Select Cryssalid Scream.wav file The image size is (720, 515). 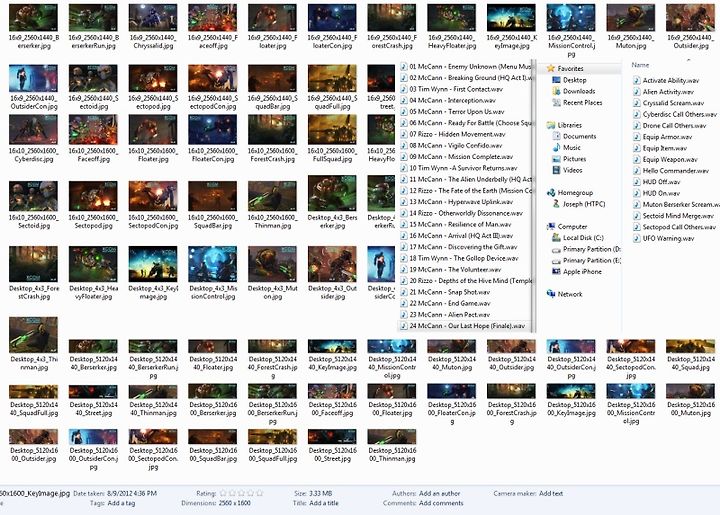tap(669, 103)
